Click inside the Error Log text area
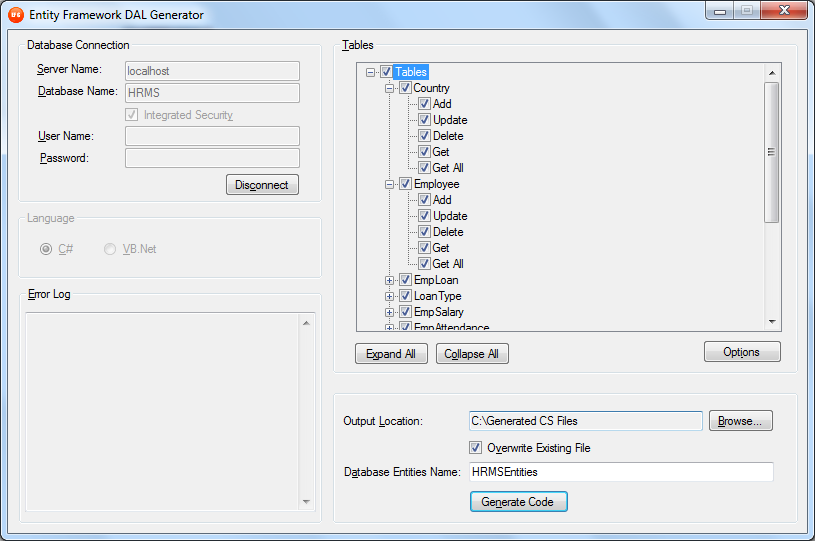This screenshot has height=541, width=815. tap(162, 412)
